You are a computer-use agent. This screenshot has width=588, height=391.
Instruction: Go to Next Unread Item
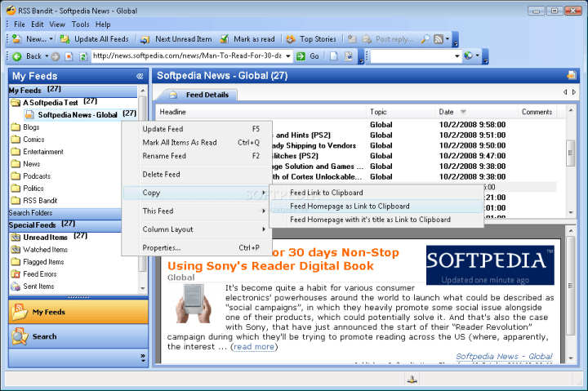click(176, 39)
